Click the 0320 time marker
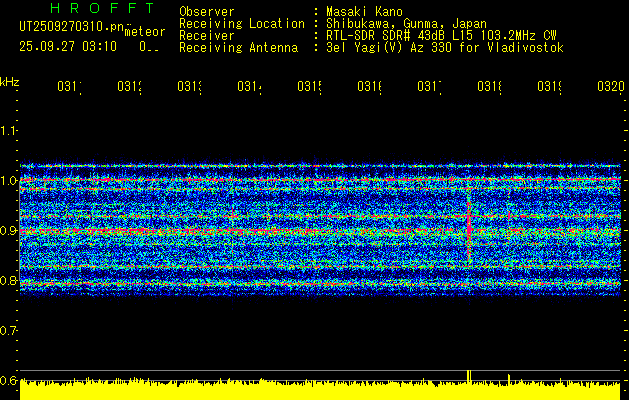 609,87
